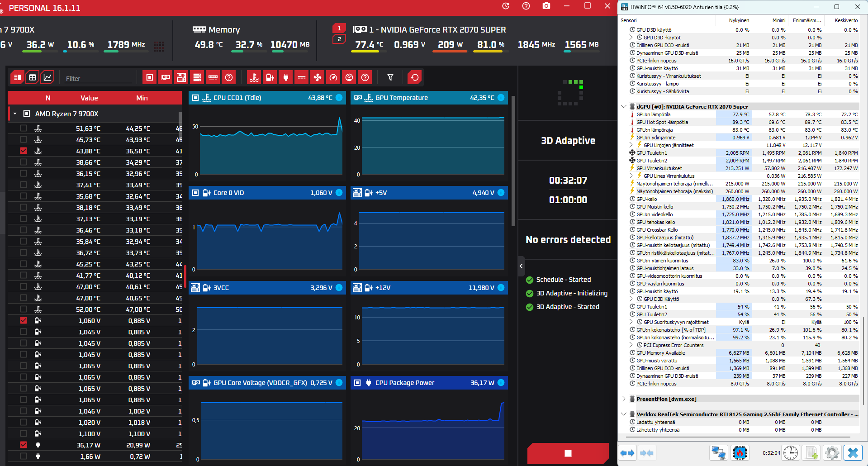Click the Value column header
This screenshot has width=868, height=466.
(x=89, y=98)
